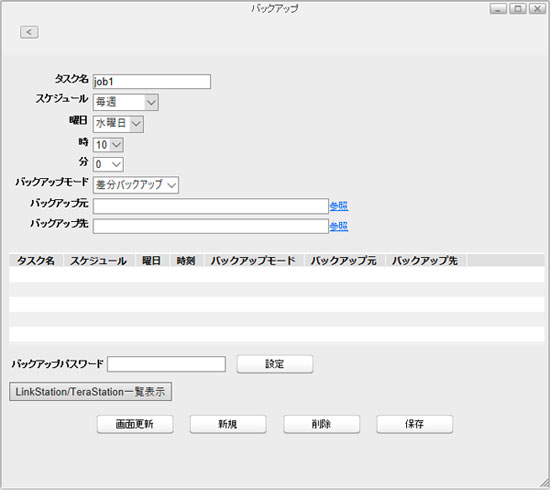Click the バックアップ元 table column header
This screenshot has width=550, height=490.
[x=344, y=261]
